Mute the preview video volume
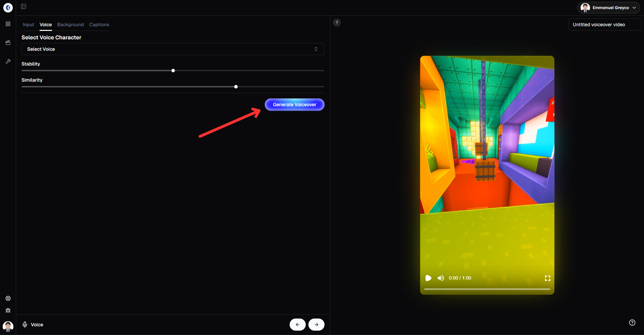Screen dimensions: 644x335 [441, 278]
